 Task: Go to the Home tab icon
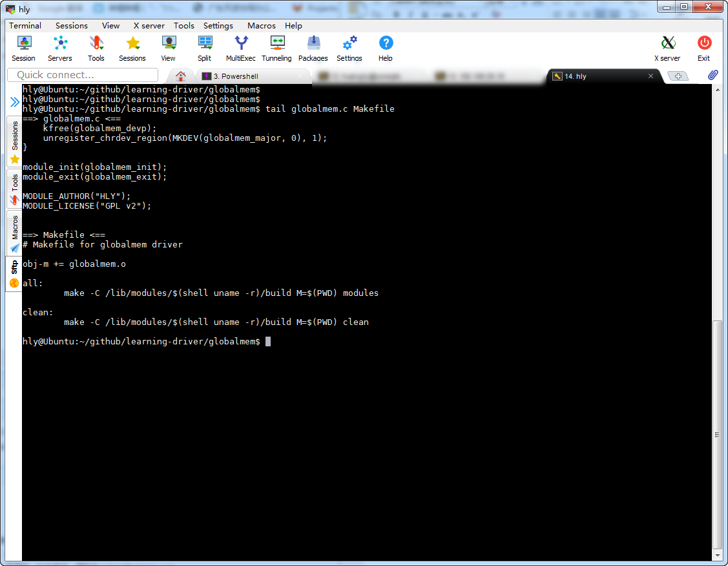click(x=181, y=76)
